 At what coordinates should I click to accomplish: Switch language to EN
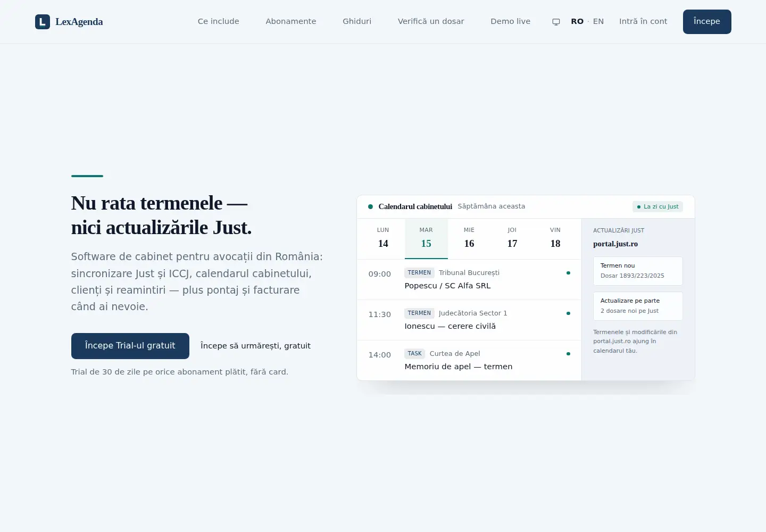(x=598, y=21)
